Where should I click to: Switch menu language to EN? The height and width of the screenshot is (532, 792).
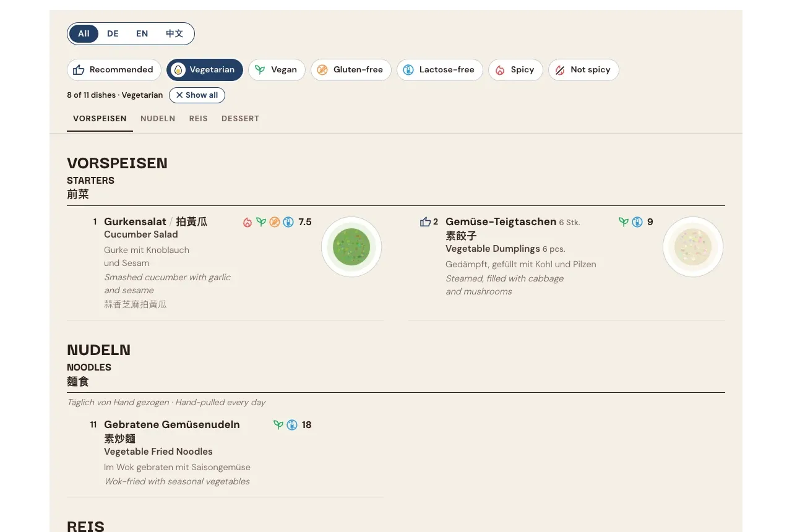(142, 34)
